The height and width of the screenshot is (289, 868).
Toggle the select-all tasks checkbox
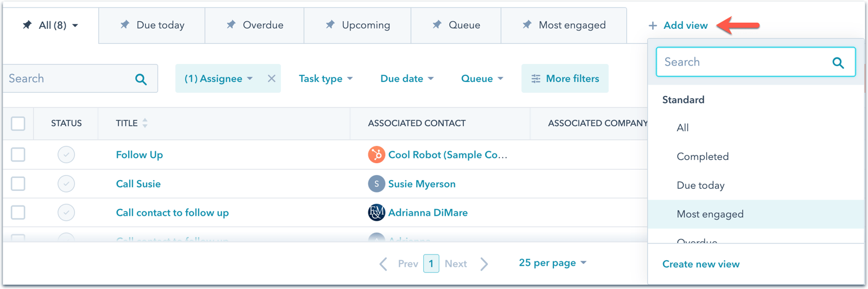(x=18, y=124)
